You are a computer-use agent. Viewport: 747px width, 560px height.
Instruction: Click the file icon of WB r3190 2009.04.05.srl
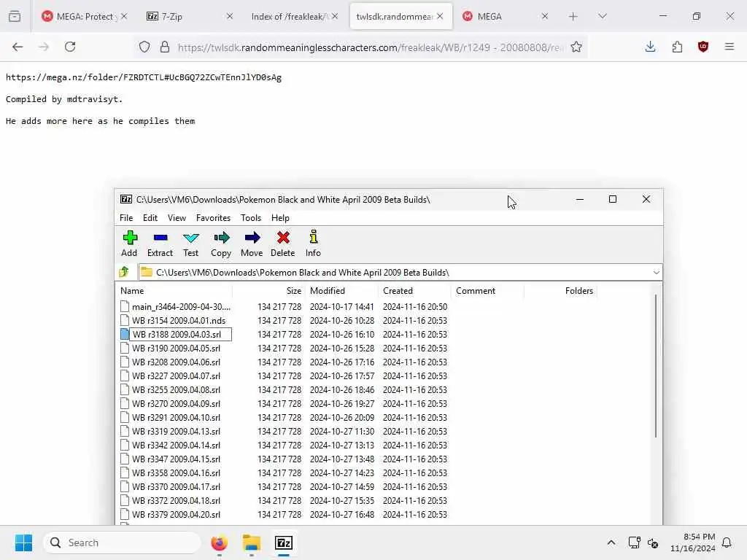tap(125, 348)
